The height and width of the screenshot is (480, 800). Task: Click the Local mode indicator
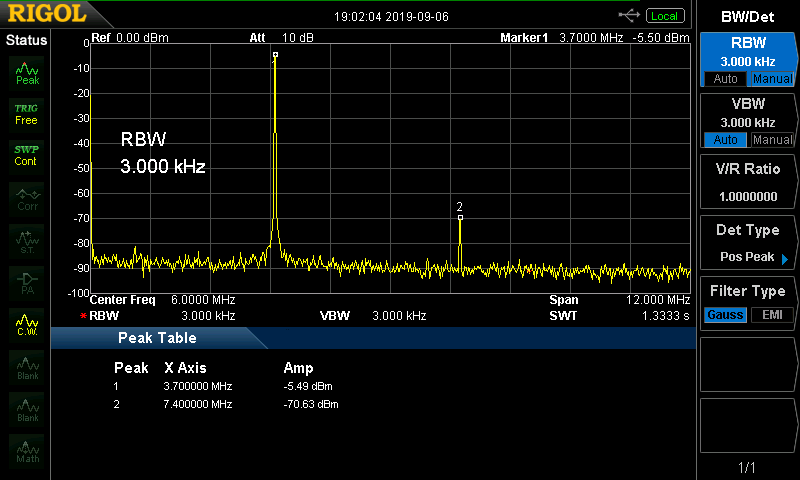pyautogui.click(x=664, y=15)
